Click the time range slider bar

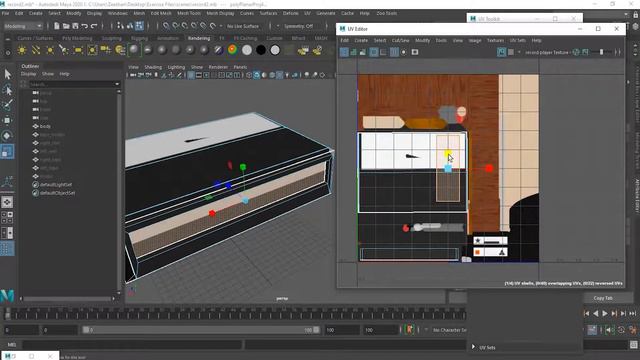tap(201, 330)
